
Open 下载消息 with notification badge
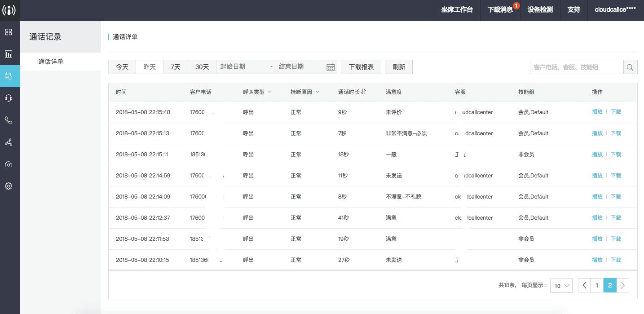point(500,10)
